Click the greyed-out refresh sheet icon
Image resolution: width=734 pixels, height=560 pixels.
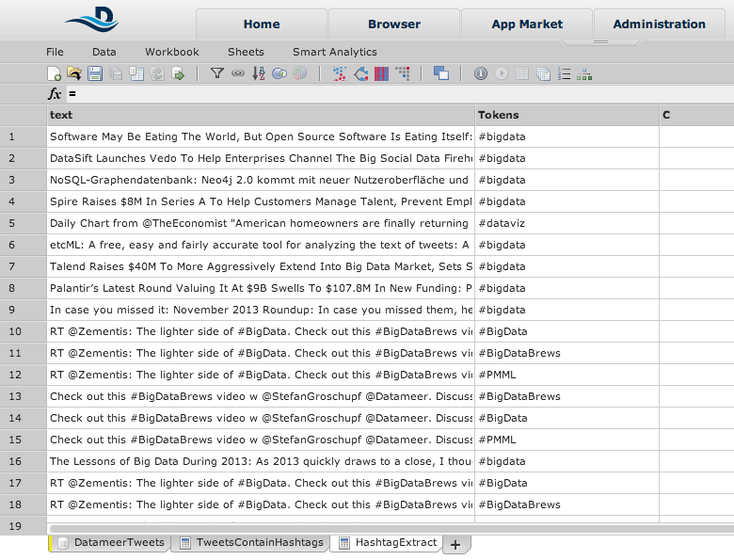(157, 73)
